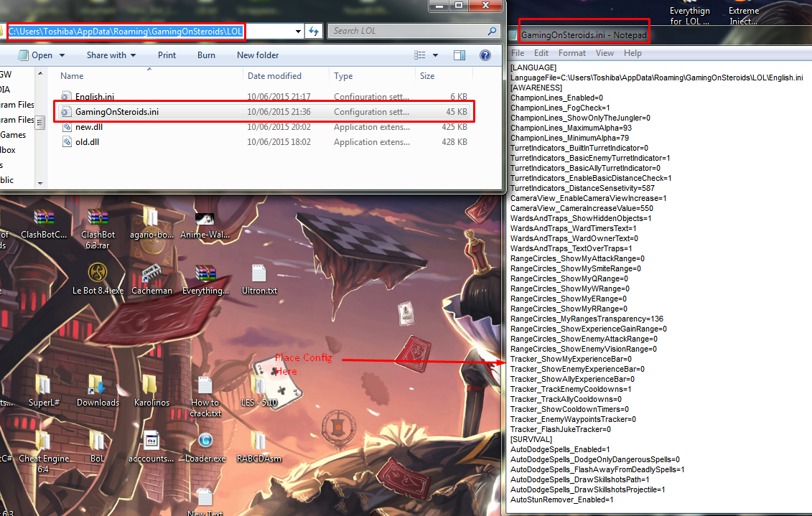
Task: Sort files by Name column header
Action: (72, 75)
